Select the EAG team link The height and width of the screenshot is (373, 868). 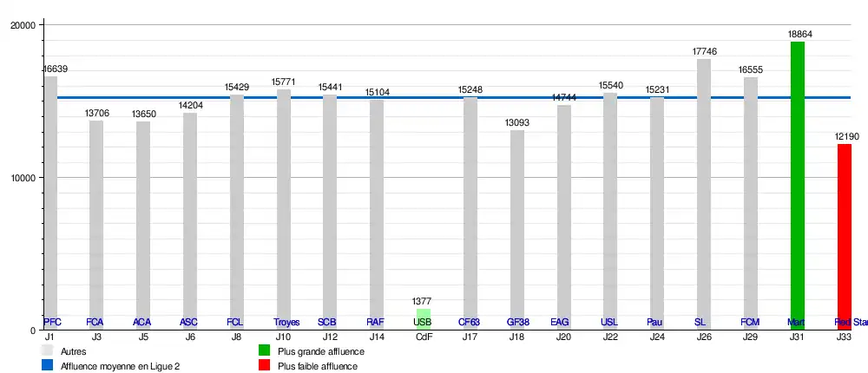[560, 323]
